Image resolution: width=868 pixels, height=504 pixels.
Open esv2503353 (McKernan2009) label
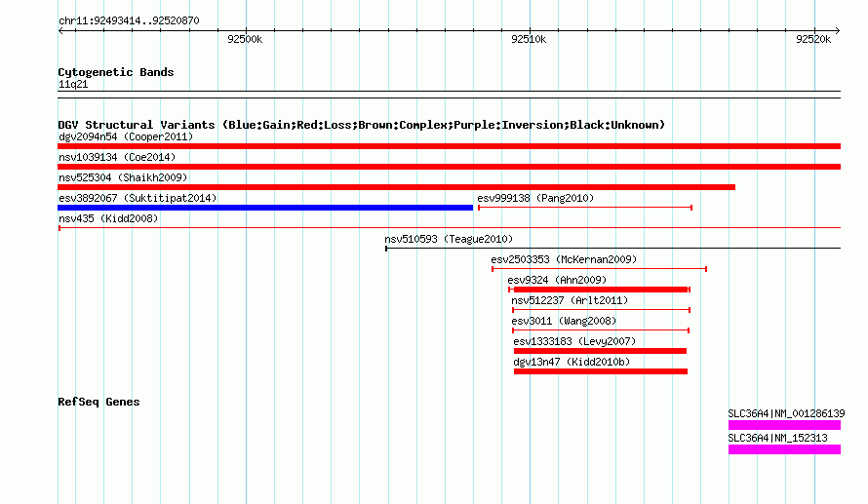point(564,259)
